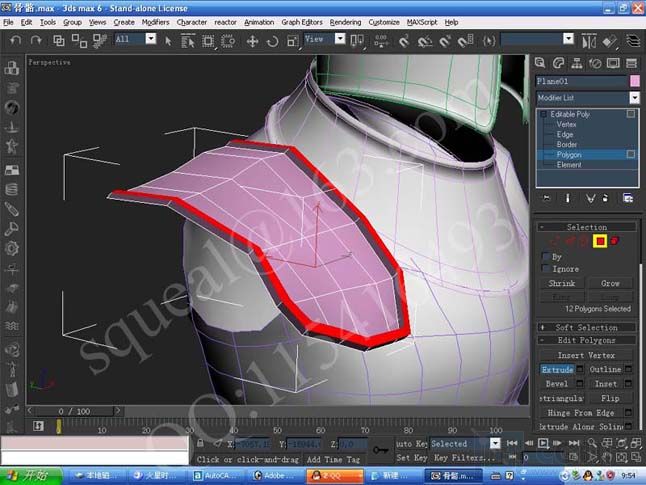
Task: Activate the Select and Scale tool
Action: (x=293, y=41)
